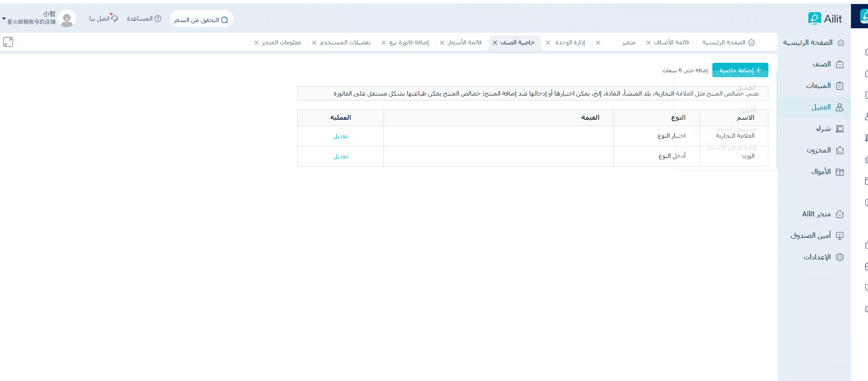The width and height of the screenshot is (868, 381).
Task: Click the fullscreen expand icon
Action: click(x=8, y=42)
